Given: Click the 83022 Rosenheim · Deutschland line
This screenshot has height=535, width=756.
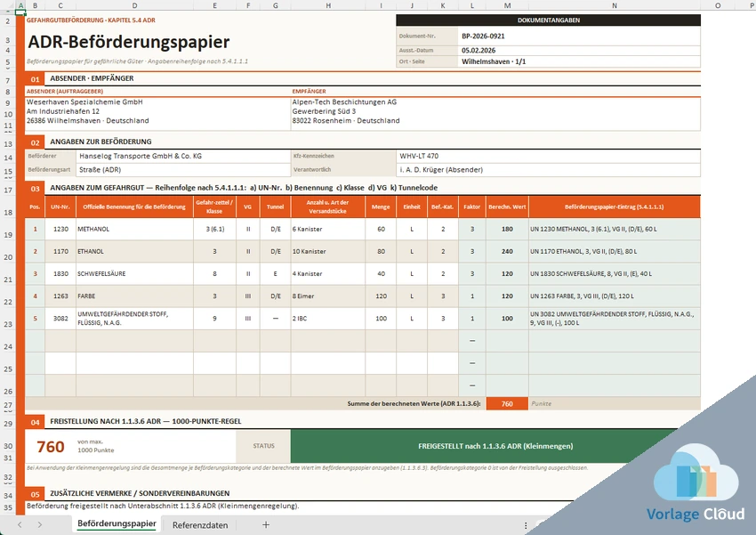Looking at the screenshot, I should (346, 120).
